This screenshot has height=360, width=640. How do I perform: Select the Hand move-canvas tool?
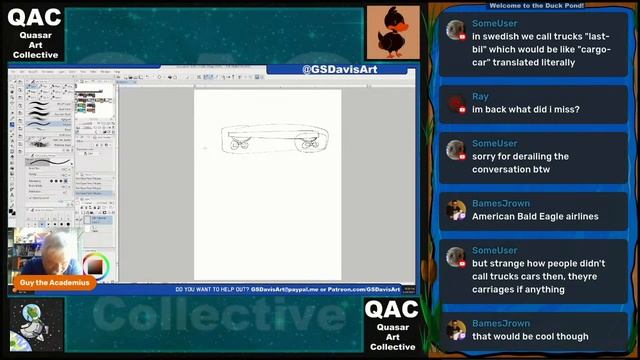coord(12,92)
